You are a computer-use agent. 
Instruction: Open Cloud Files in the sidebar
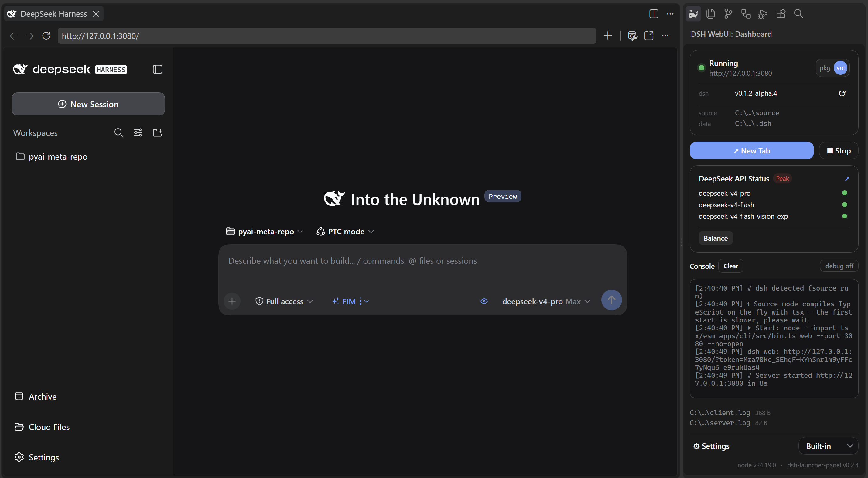[x=42, y=427]
